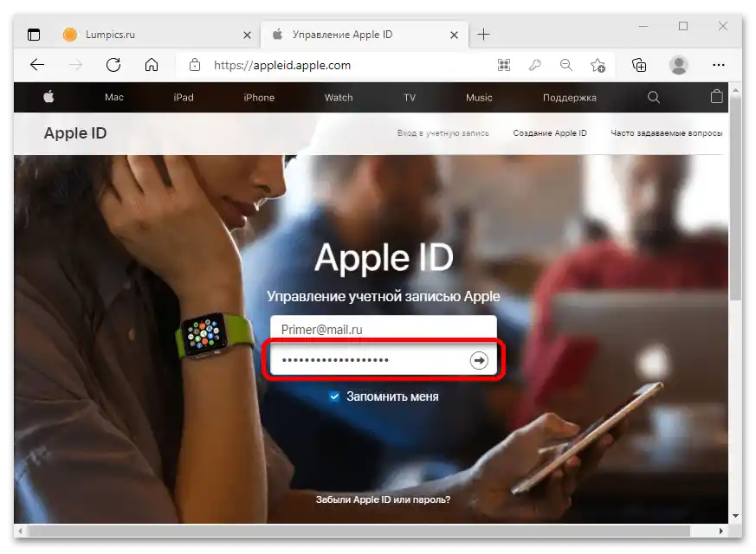Open the Поддержка menu item
Screen dimensions: 756x554
tap(570, 98)
